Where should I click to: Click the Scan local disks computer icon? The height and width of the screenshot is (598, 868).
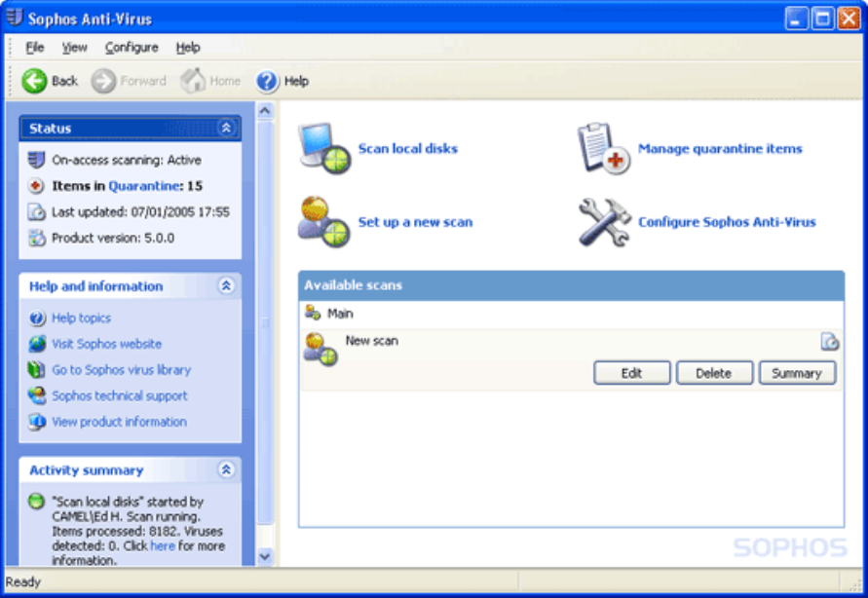[x=324, y=148]
